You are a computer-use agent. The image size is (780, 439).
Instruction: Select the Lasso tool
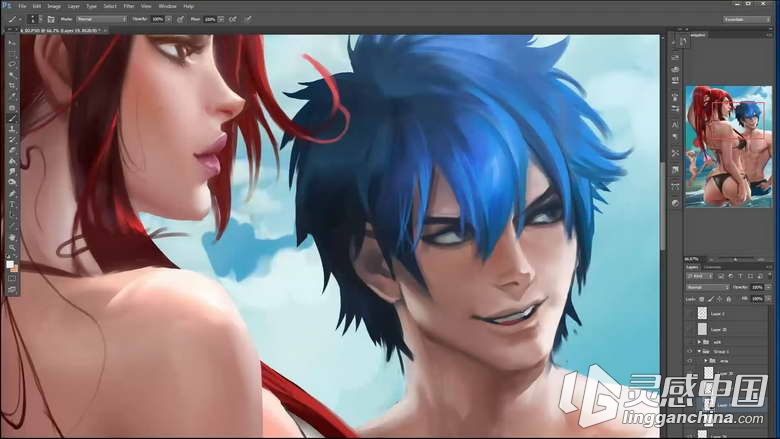12,64
